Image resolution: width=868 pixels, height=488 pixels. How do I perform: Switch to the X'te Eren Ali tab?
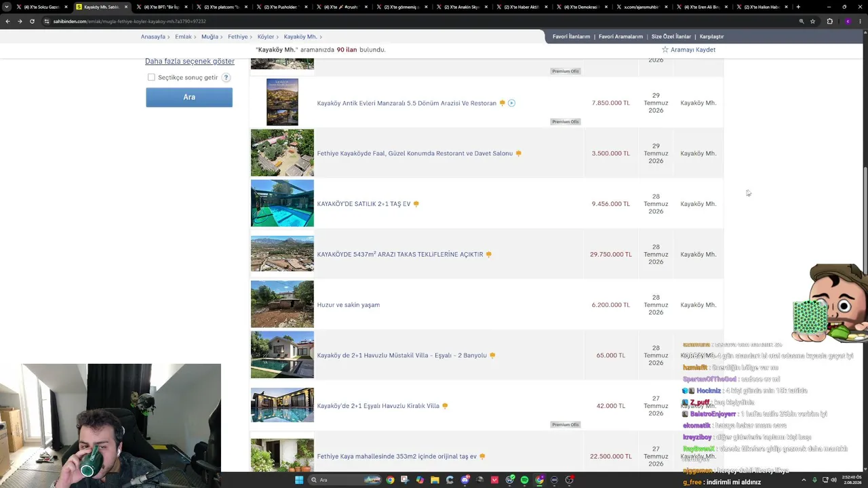[701, 7]
